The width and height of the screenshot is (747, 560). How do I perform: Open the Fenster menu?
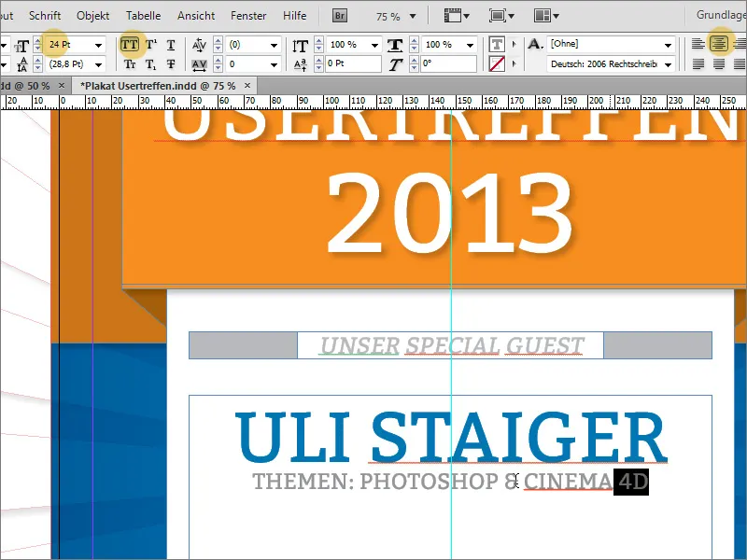[x=248, y=16]
